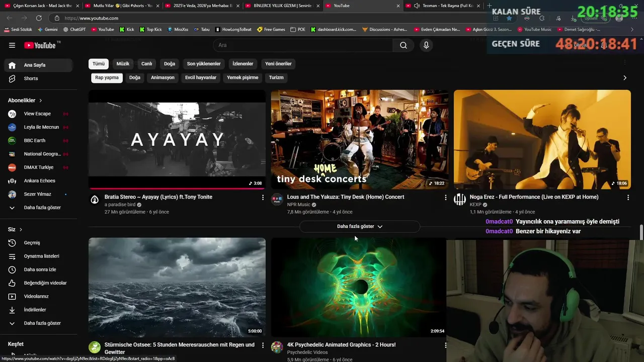Open options menu for Ayayay video
Screen dimensions: 644x362
[x=263, y=198]
